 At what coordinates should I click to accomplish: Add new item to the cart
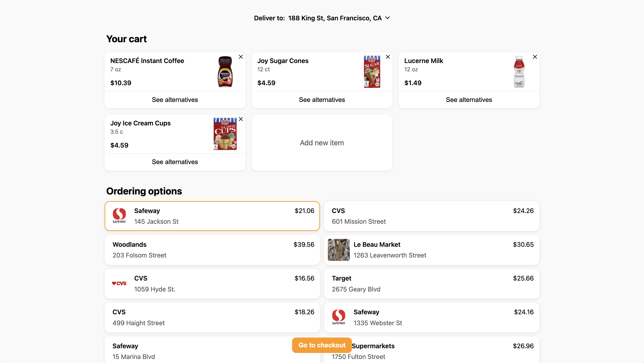pos(322,143)
